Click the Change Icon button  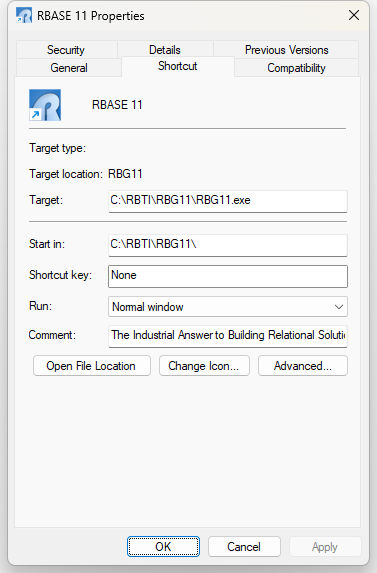click(204, 366)
